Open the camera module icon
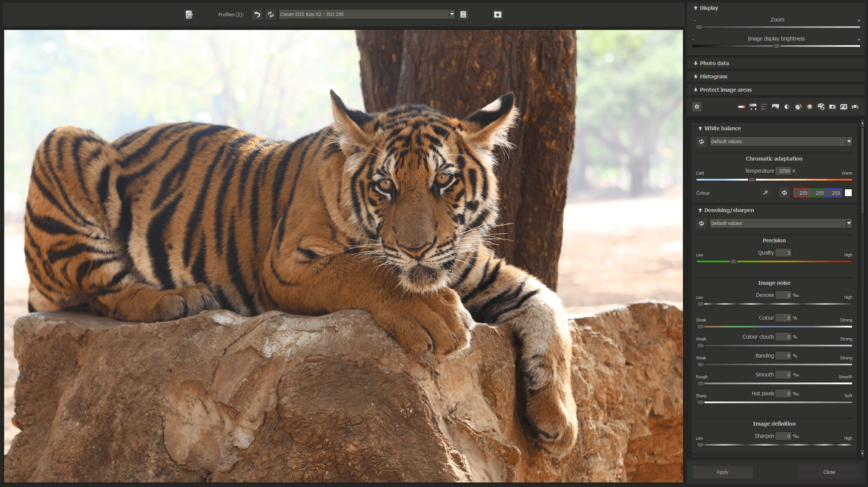 (x=832, y=107)
